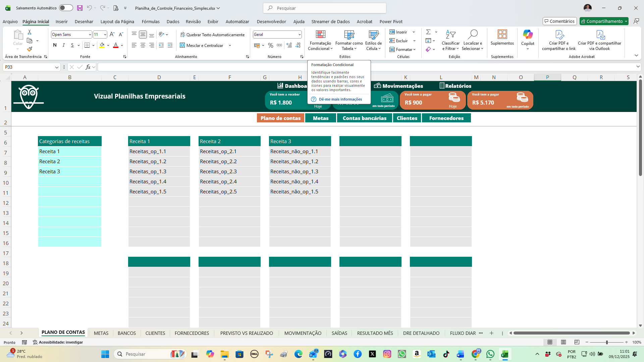Click the percent style icon
The height and width of the screenshot is (362, 644).
pyautogui.click(x=271, y=45)
